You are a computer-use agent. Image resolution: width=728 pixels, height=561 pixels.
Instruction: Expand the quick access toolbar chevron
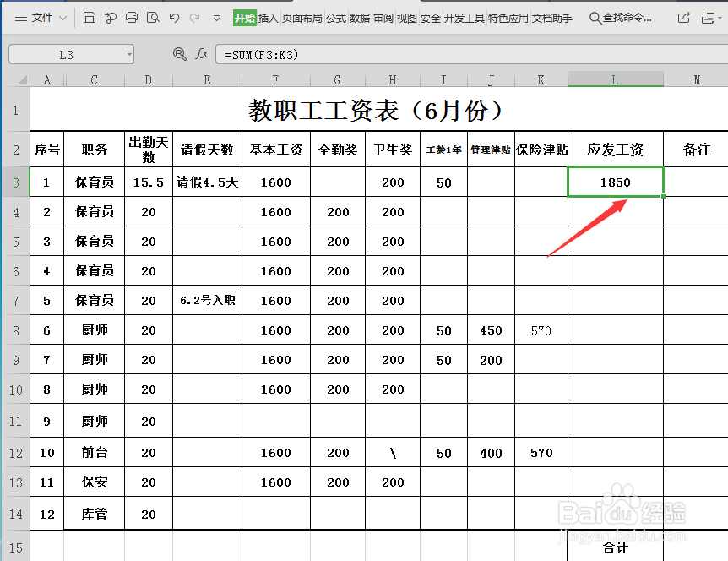(218, 16)
